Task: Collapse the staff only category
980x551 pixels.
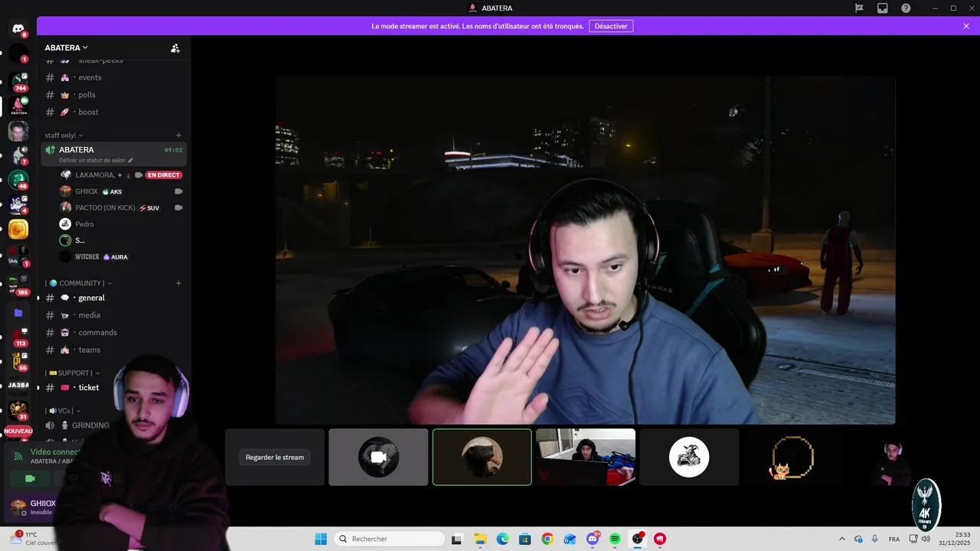Action: point(64,135)
